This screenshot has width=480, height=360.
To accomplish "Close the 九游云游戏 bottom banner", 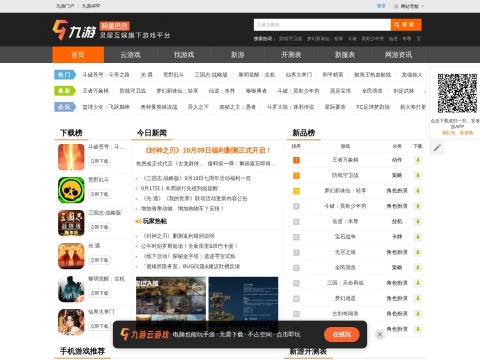I will click(379, 334).
